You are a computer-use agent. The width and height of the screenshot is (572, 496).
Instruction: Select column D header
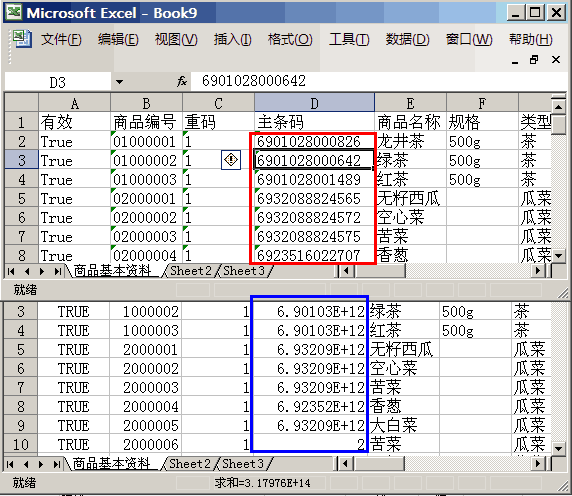[314, 103]
